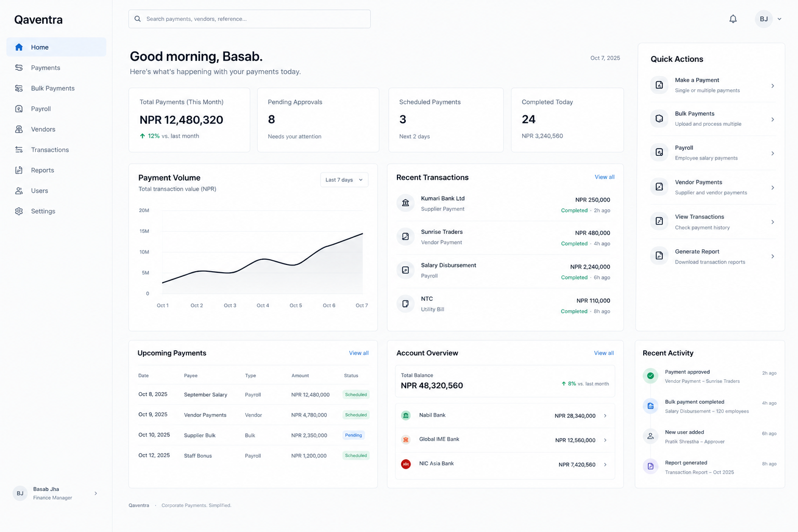Click the Kumari Bank Ltd bank icon
This screenshot has width=798, height=532.
pos(406,203)
